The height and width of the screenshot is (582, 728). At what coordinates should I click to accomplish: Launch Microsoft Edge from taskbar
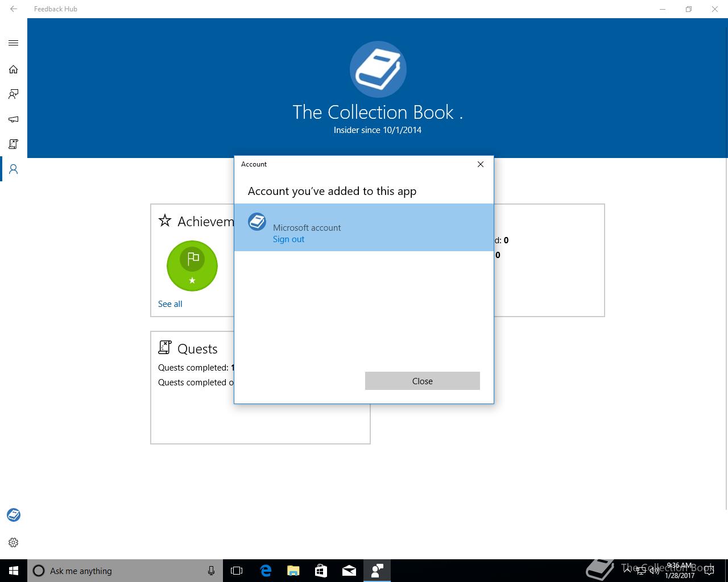(266, 571)
